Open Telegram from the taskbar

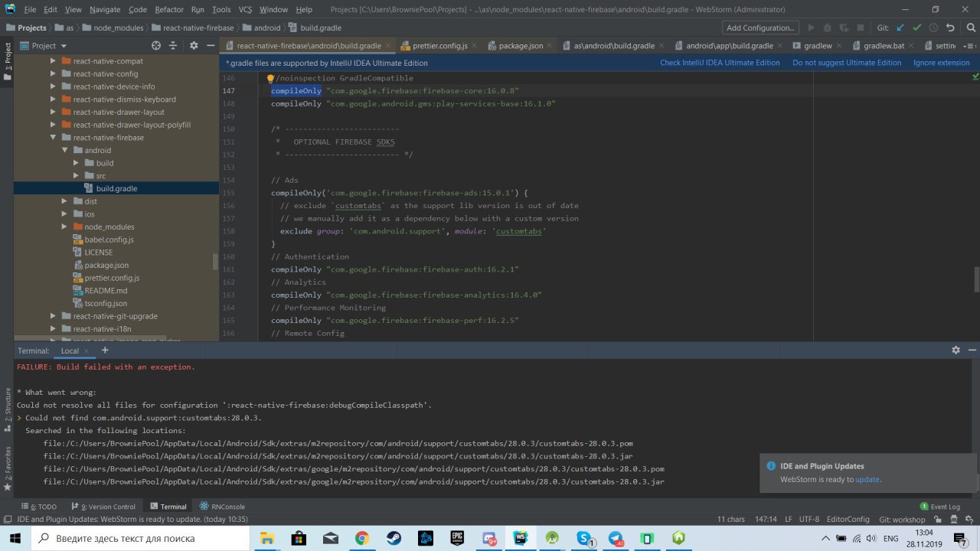[616, 539]
